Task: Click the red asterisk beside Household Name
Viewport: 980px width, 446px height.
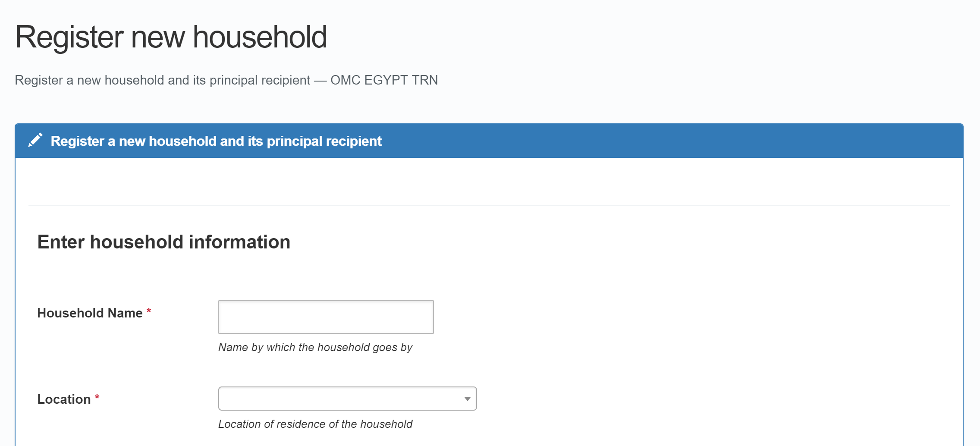Action: (149, 311)
